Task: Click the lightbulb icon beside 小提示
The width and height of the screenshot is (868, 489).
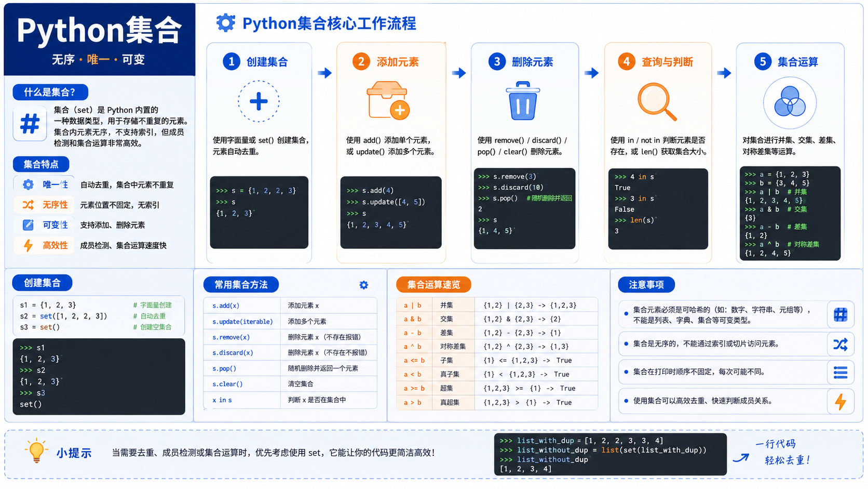Action: point(36,450)
